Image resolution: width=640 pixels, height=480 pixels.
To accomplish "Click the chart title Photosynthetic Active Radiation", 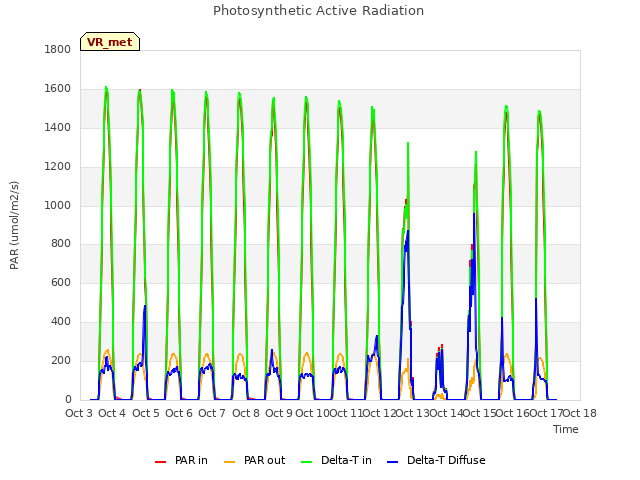I will coord(318,11).
